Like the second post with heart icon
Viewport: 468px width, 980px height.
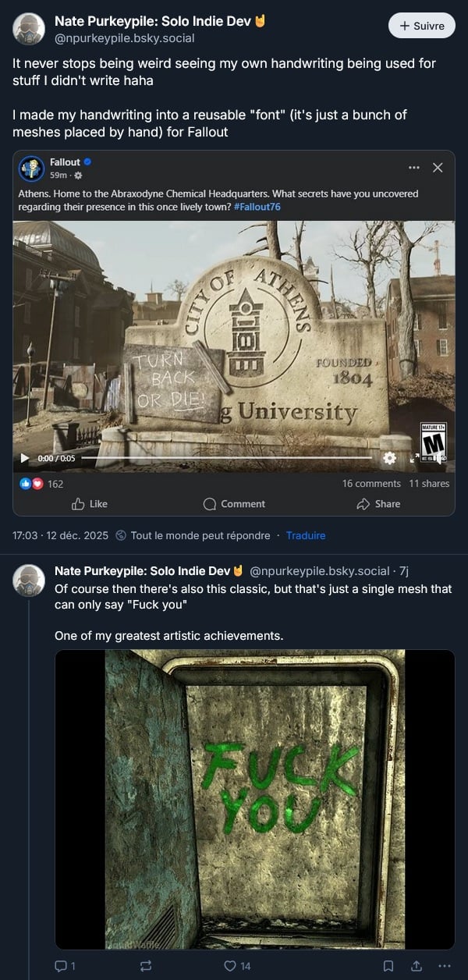(x=230, y=966)
